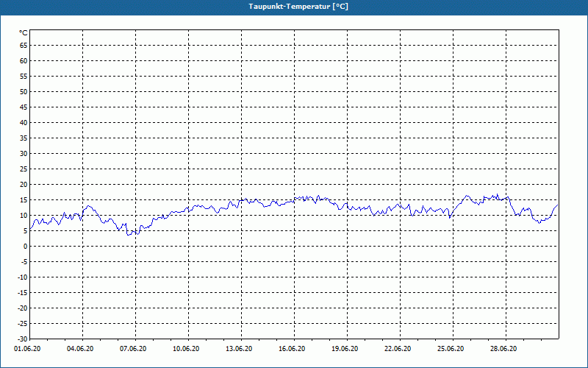Select the 25 y-axis label
Viewport: 588px width, 368px height.
tap(24, 169)
